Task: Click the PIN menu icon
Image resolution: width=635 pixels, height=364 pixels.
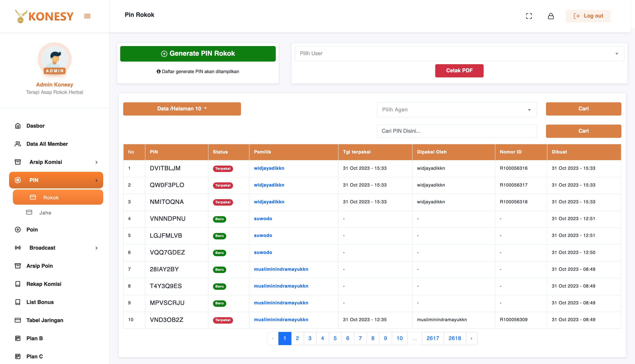Action: pyautogui.click(x=18, y=180)
